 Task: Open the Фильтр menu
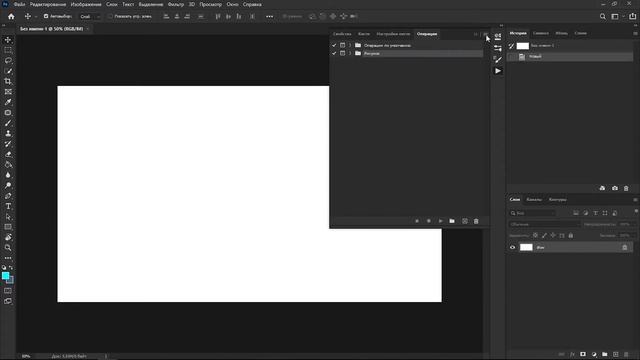tap(176, 4)
